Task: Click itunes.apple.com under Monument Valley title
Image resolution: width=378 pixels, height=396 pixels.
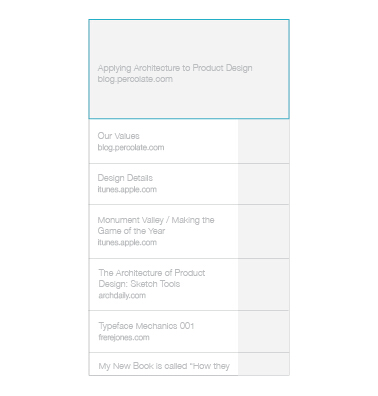Action: coord(127,242)
